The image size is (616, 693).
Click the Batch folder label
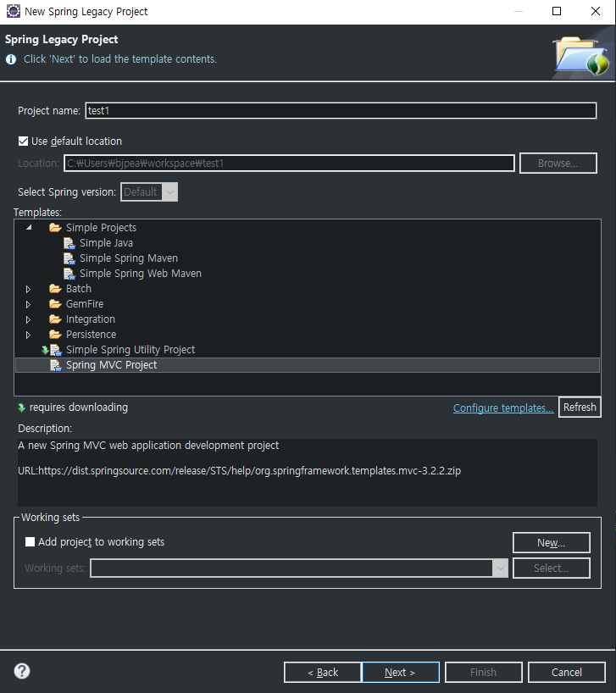(79, 289)
